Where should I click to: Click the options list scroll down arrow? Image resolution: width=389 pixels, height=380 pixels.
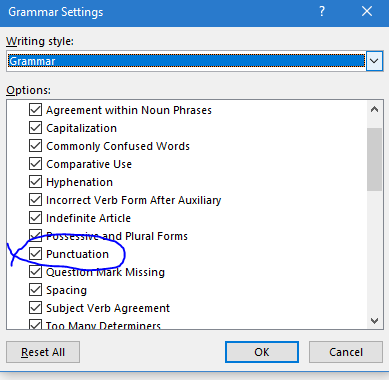pyautogui.click(x=374, y=321)
